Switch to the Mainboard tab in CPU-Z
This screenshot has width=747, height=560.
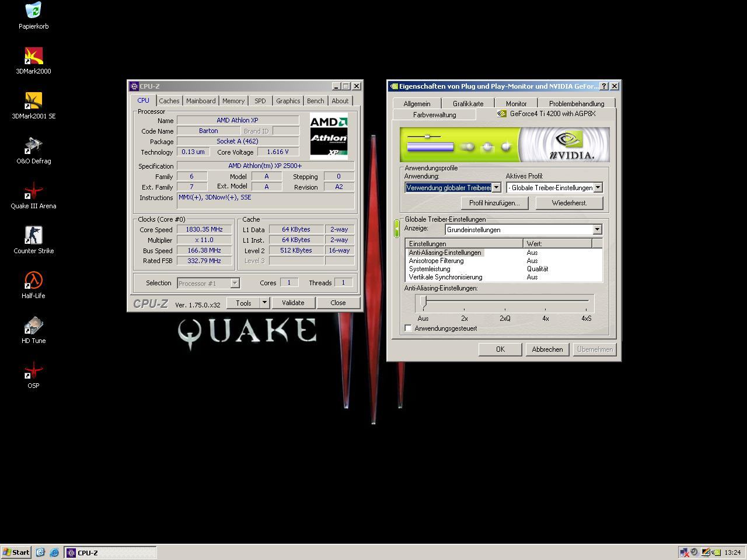(x=201, y=101)
